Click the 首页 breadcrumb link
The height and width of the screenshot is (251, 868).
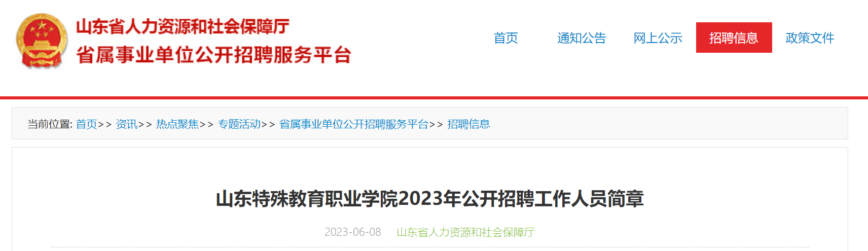[x=87, y=124]
